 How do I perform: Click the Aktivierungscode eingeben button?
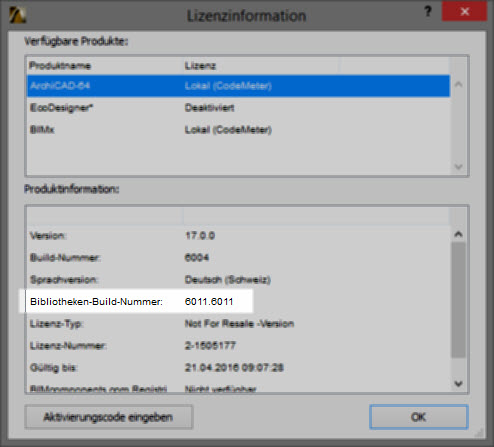(109, 417)
